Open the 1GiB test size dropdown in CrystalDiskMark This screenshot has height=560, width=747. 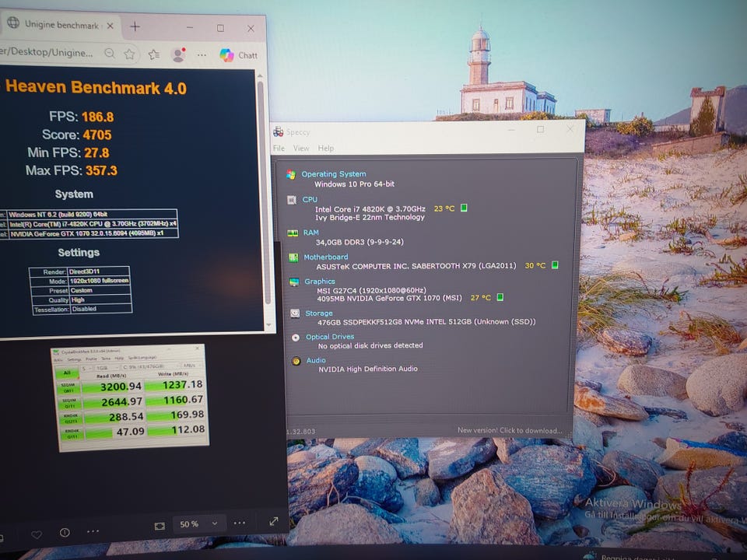tap(107, 367)
